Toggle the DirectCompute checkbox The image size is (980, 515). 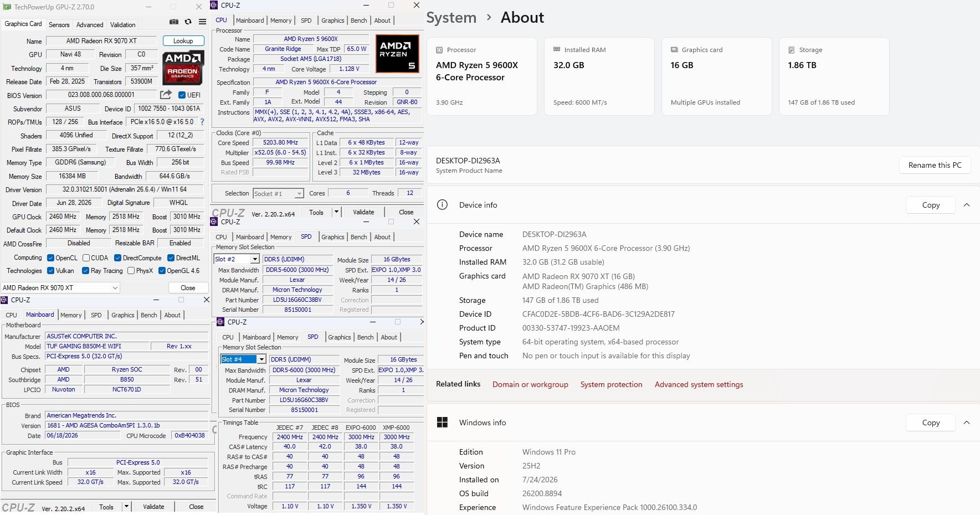117,258
